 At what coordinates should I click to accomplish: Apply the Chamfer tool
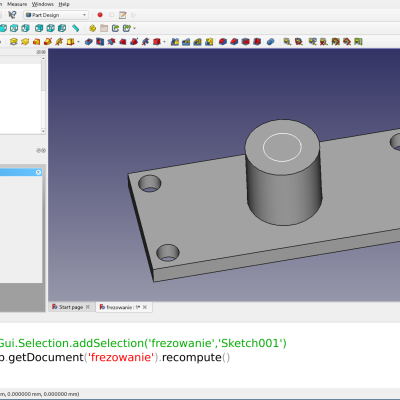[x=234, y=42]
